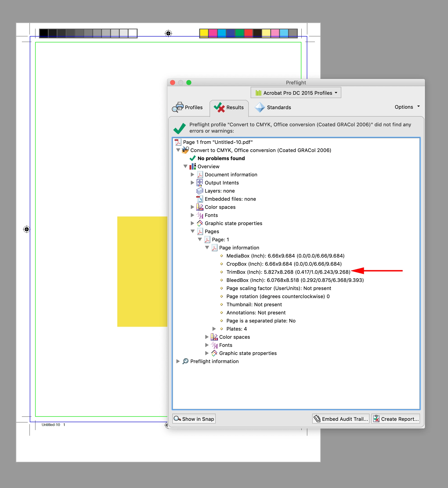The image size is (448, 488).
Task: Click the Show in Snap button
Action: (x=194, y=419)
